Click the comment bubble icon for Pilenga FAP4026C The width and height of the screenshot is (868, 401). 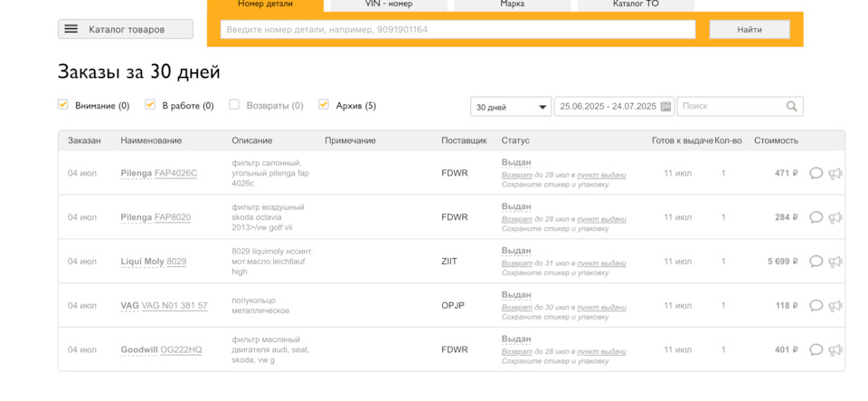(x=816, y=174)
